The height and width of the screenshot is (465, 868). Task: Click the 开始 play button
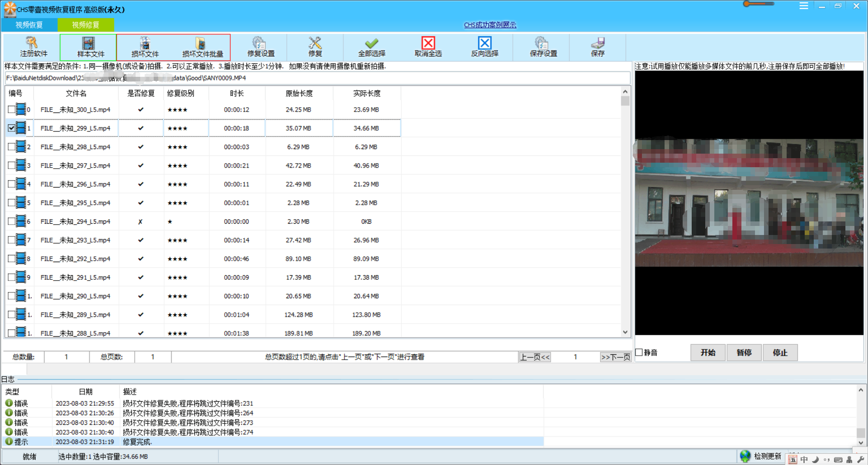(708, 352)
